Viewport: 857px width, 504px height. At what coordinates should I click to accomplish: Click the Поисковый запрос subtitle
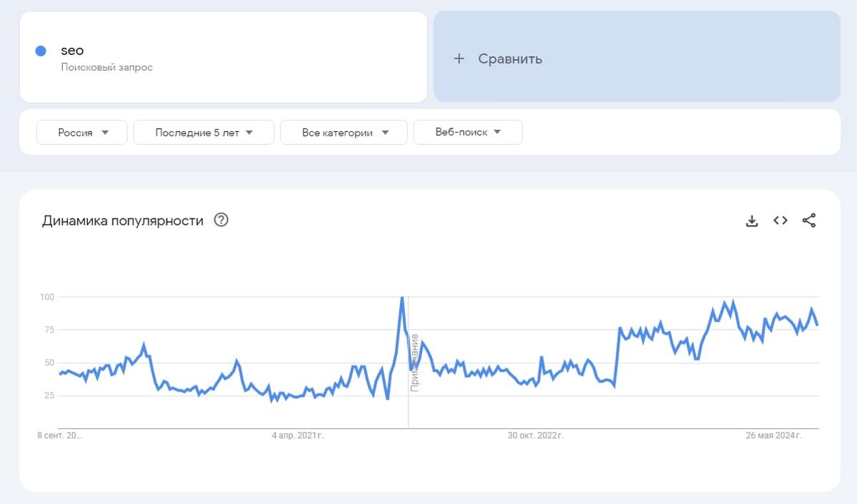pos(106,67)
